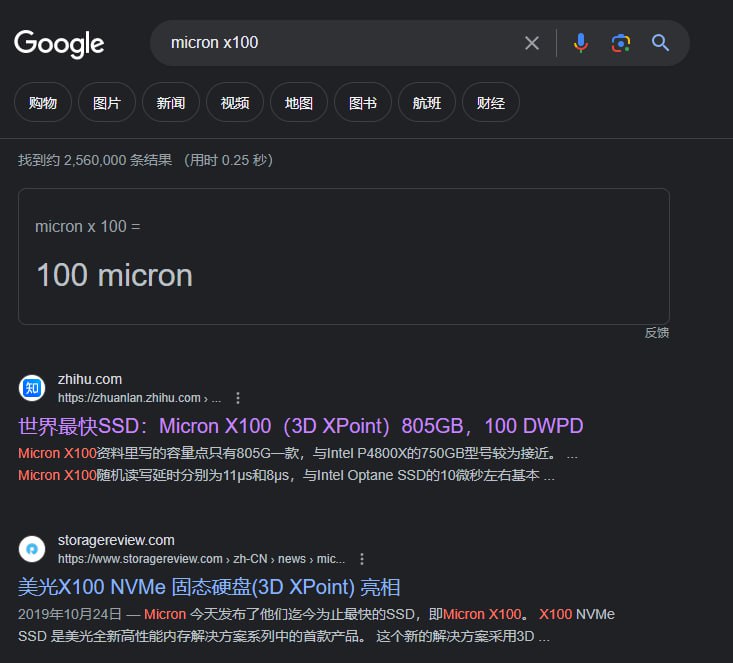Viewport: 733px width, 663px height.
Task: Open the 世界最快SSD: Micron X100 result title
Action: (301, 426)
